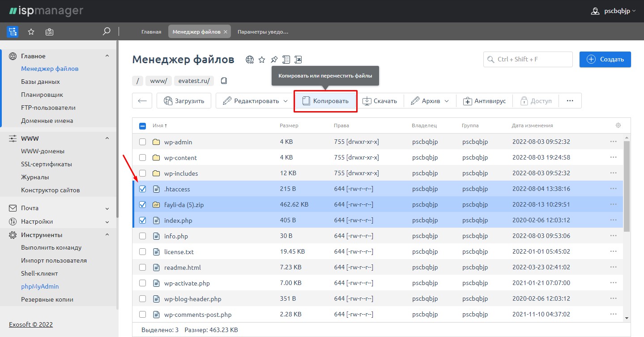Open three-dot menu for fayli-da (5).zip row
This screenshot has height=337, width=644.
(613, 204)
